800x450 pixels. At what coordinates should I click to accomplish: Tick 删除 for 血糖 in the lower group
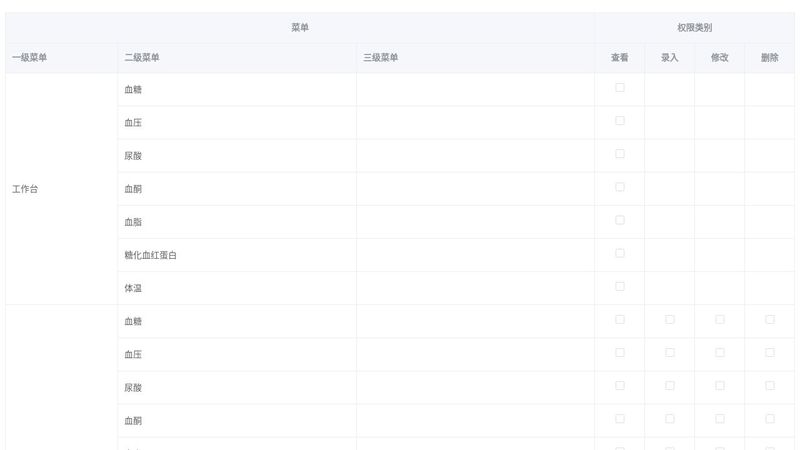tap(770, 320)
